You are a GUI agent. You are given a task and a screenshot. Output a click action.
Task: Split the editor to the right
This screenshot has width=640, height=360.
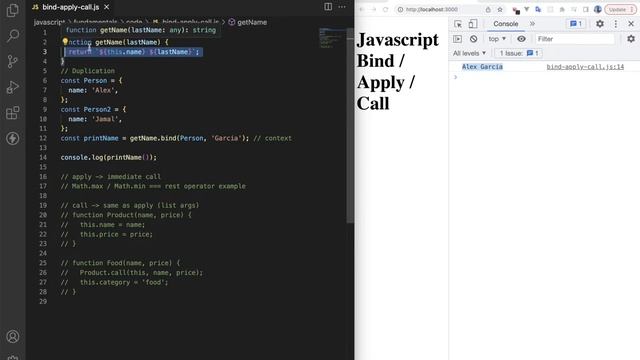tap(328, 7)
